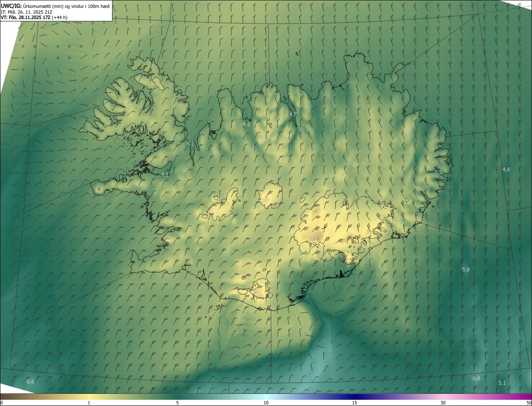Select the 6.8 value label near the bottom-right corner
The width and height of the screenshot is (532, 406).
[x=476, y=378]
